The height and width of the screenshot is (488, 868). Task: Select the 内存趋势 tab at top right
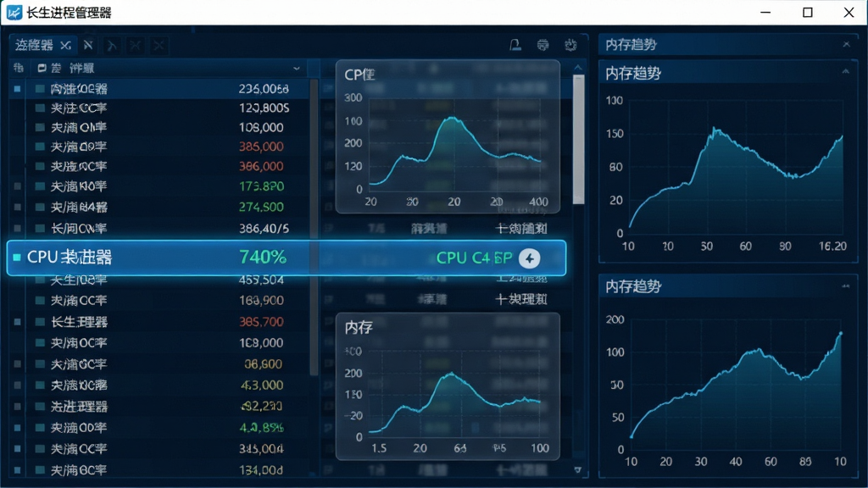click(x=631, y=44)
